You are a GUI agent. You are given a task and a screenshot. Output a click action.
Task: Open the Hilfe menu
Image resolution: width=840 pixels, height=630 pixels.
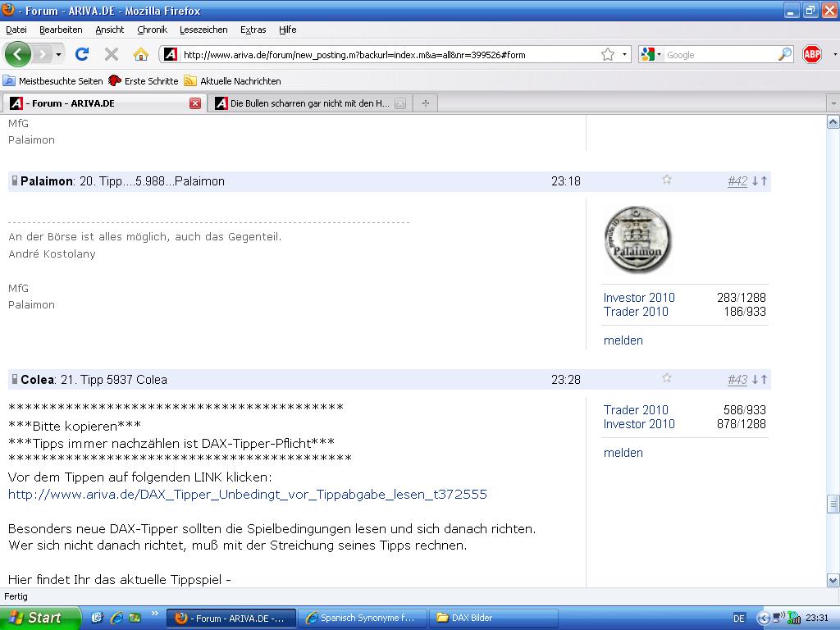(x=287, y=30)
